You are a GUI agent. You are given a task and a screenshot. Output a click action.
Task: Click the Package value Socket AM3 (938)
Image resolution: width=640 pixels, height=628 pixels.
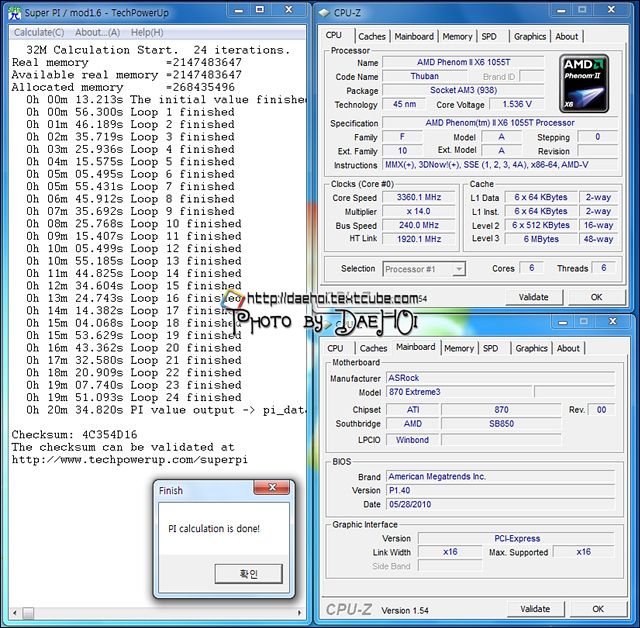click(463, 90)
